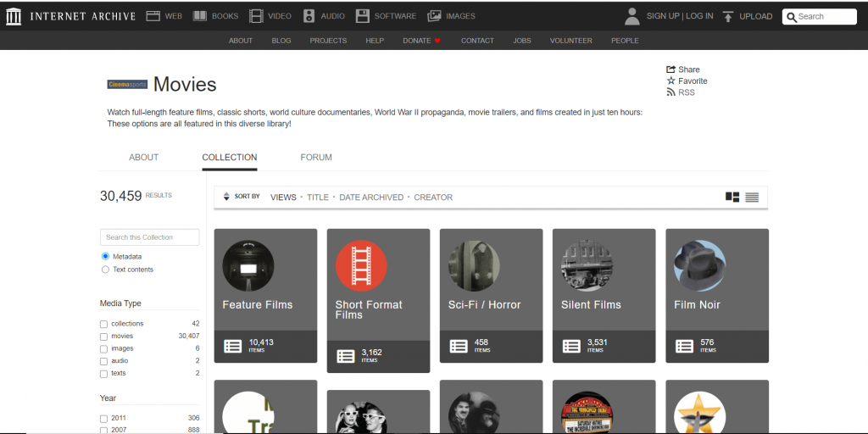Click the Log In link
This screenshot has width=868, height=434.
point(699,16)
